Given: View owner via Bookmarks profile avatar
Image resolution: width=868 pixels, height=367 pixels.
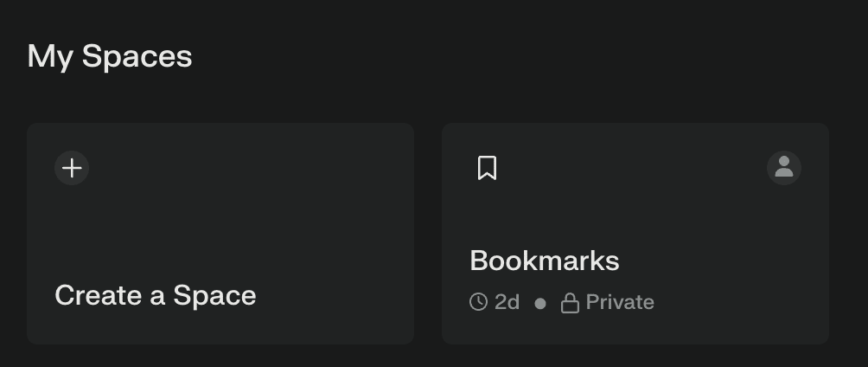Looking at the screenshot, I should [x=784, y=167].
